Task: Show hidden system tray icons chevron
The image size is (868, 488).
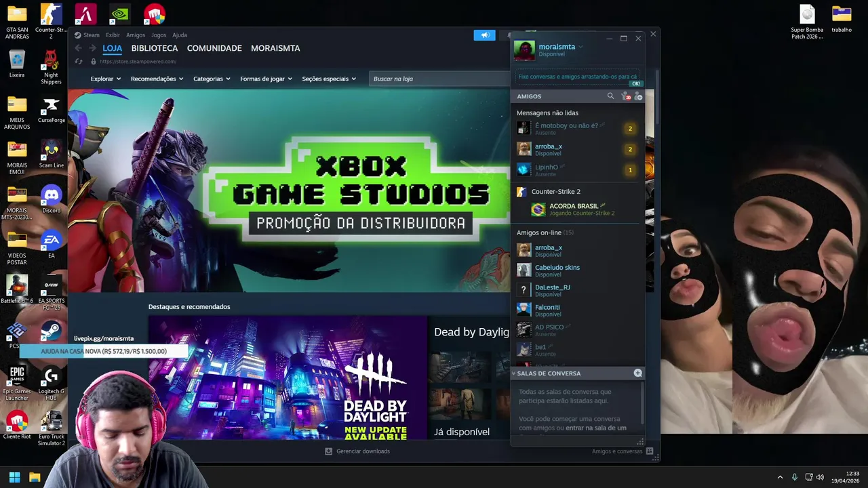Action: tap(780, 477)
